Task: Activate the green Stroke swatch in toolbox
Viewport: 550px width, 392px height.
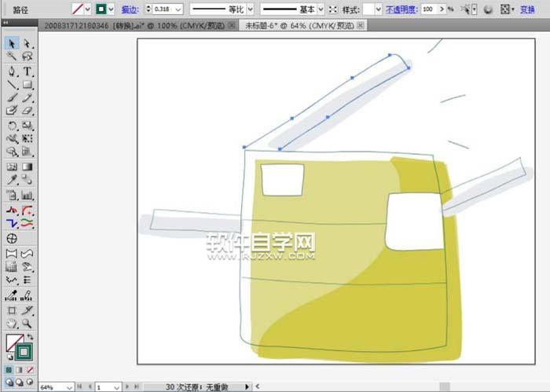Action: [24, 352]
